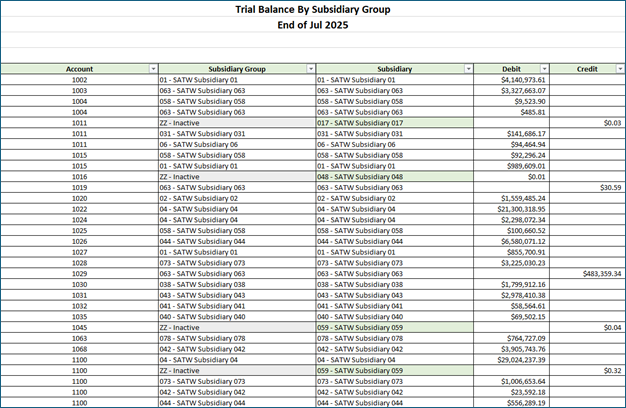
Task: Select debit value $141,686.17
Action: coord(511,134)
